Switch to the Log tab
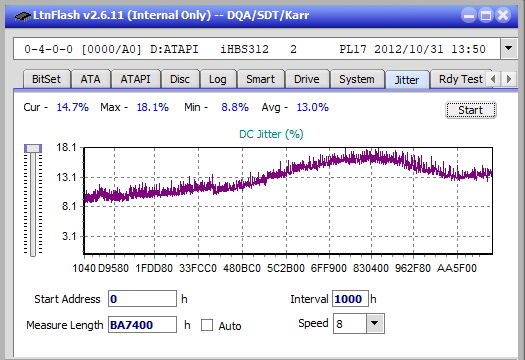525x360 pixels. point(218,79)
